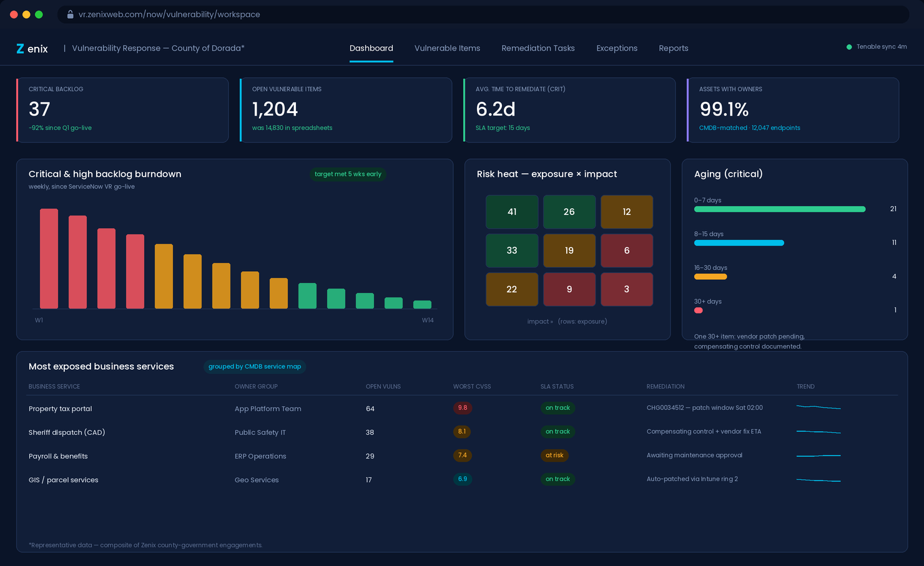
Task: Select heat map cell showing 41
Action: click(x=512, y=212)
